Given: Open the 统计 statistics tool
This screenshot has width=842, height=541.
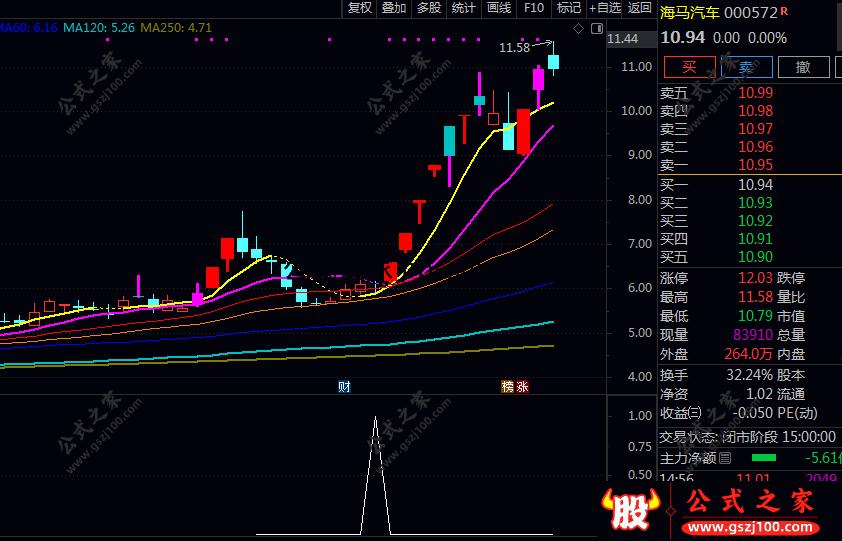Looking at the screenshot, I should point(463,8).
